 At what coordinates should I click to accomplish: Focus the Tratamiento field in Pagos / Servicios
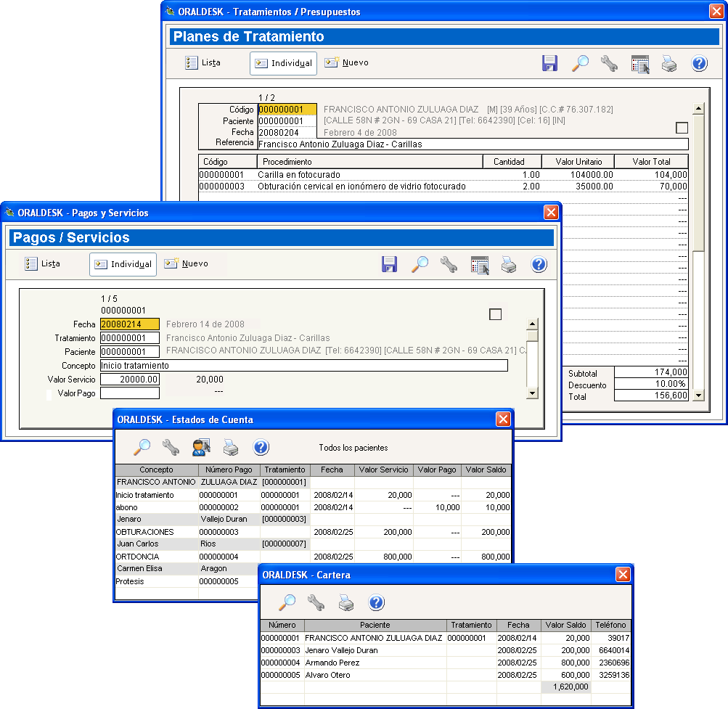(130, 338)
